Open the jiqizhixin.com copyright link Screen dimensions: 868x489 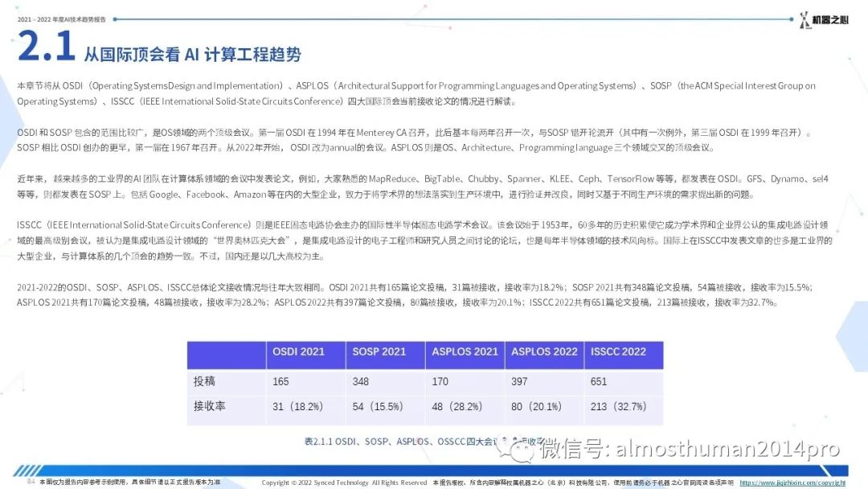tap(792, 483)
